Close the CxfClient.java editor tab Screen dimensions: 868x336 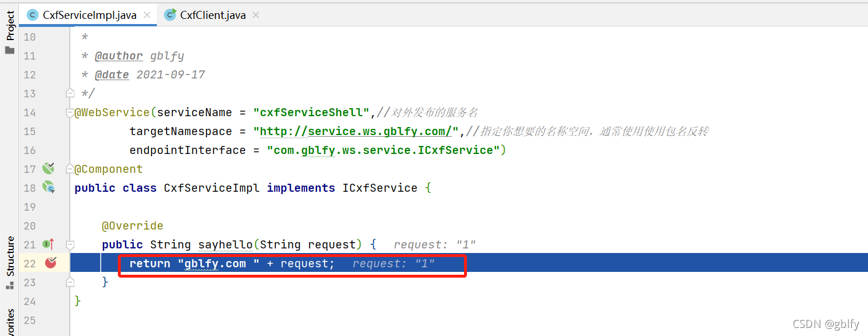(256, 15)
